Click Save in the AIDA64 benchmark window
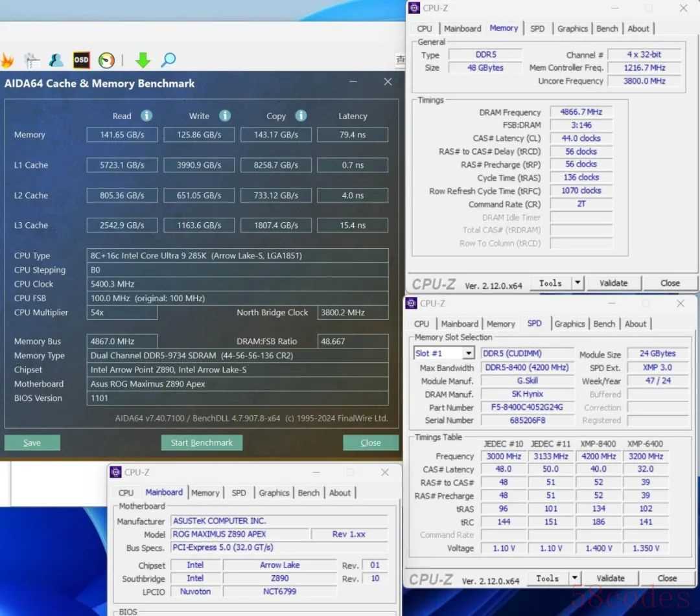Image resolution: width=700 pixels, height=616 pixels. click(32, 443)
